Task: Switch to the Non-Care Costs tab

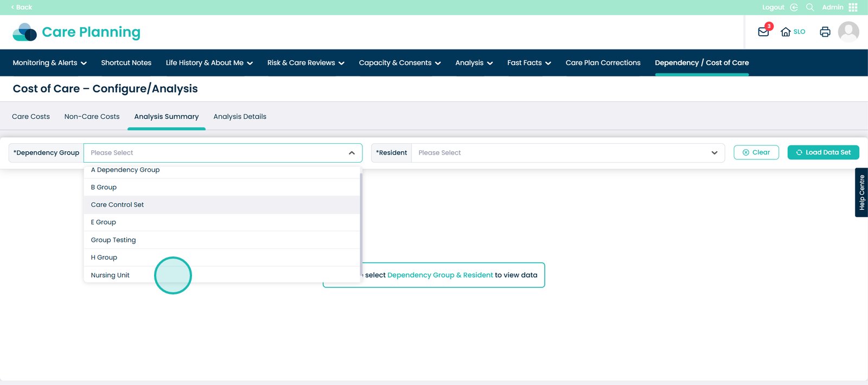Action: (92, 117)
